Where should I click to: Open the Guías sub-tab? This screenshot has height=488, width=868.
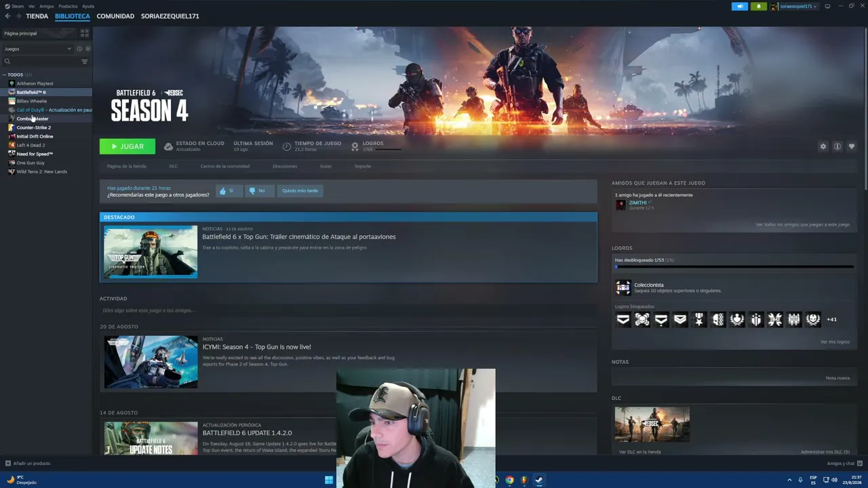[x=325, y=166]
